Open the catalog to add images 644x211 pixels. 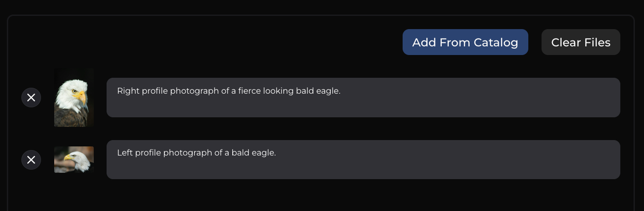point(465,42)
